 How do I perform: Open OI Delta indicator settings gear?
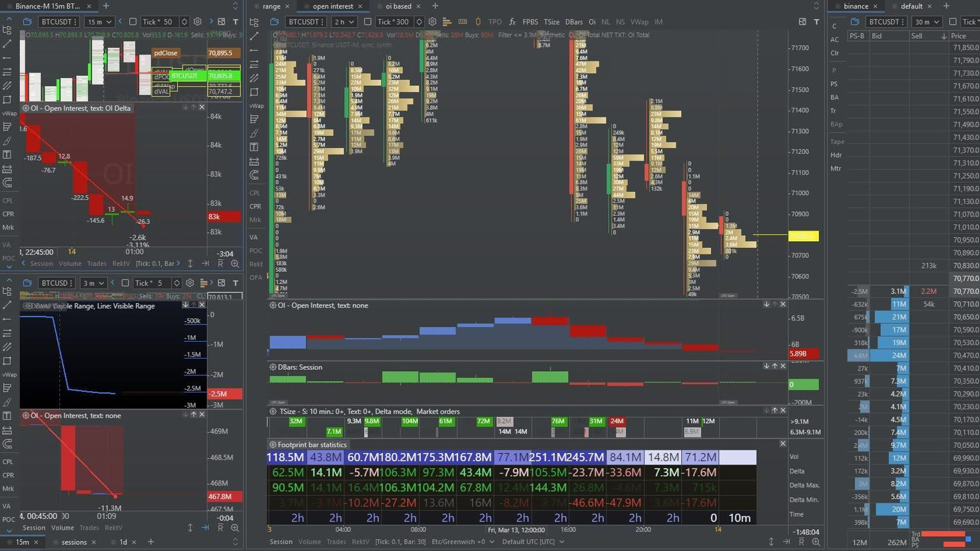point(25,108)
